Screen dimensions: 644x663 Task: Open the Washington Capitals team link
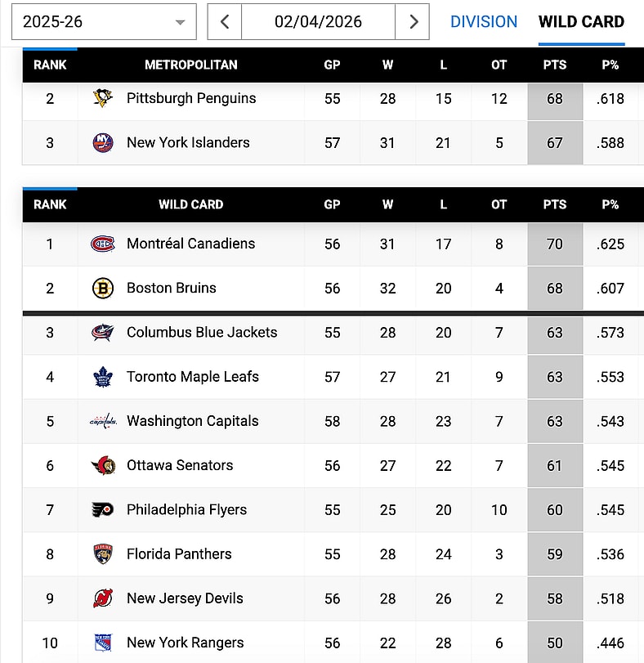192,421
